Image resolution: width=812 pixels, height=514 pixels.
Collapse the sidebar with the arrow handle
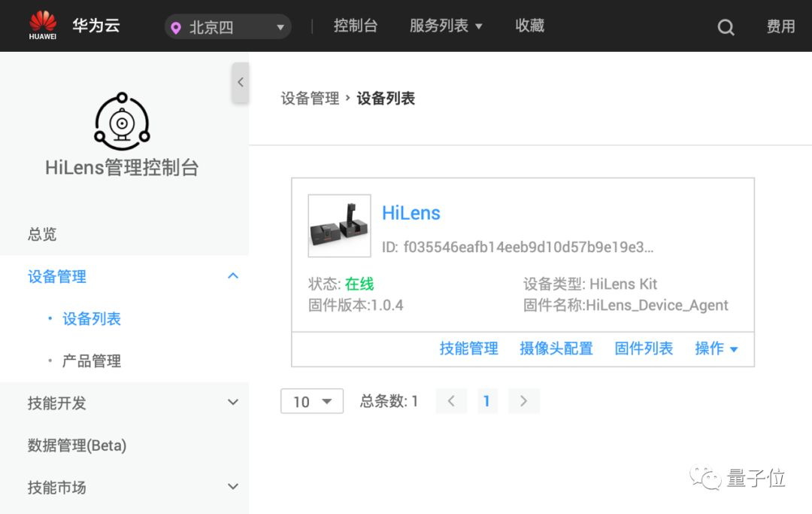click(x=241, y=82)
